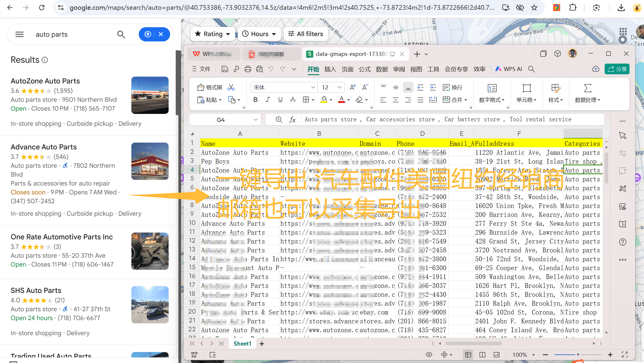The width and height of the screenshot is (644, 363).
Task: Select center horizontal alignment
Action: coord(396,100)
